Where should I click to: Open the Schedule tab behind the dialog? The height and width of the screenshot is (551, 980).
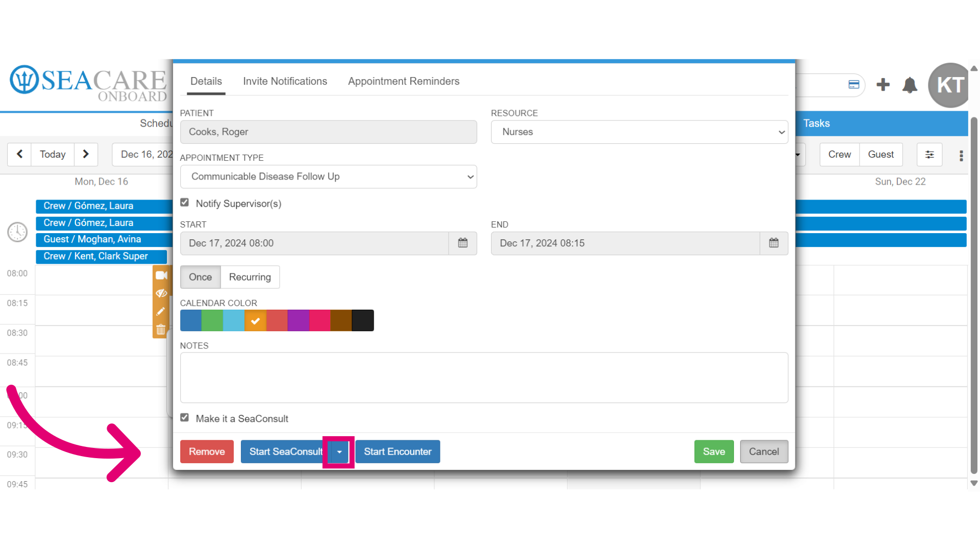[x=156, y=123]
